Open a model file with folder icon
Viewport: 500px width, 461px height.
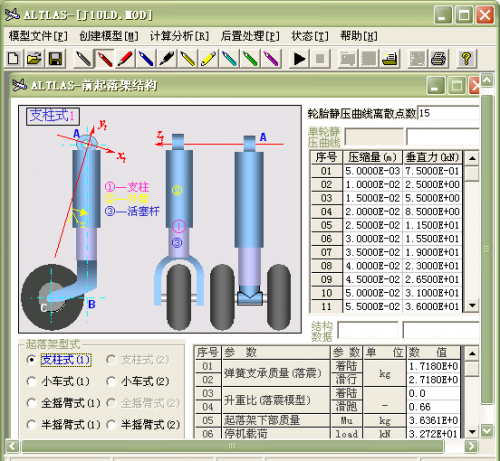click(x=34, y=59)
